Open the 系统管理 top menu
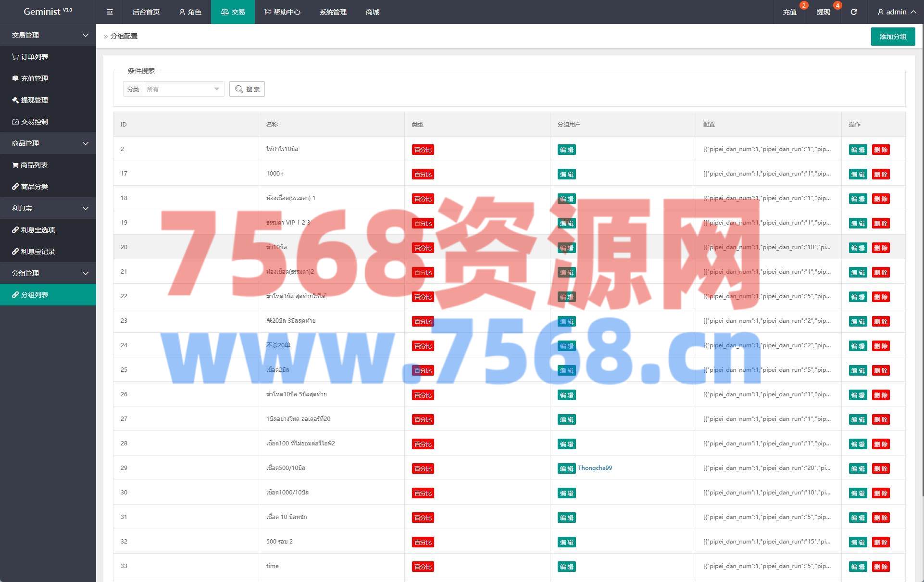The width and height of the screenshot is (924, 582). click(333, 12)
